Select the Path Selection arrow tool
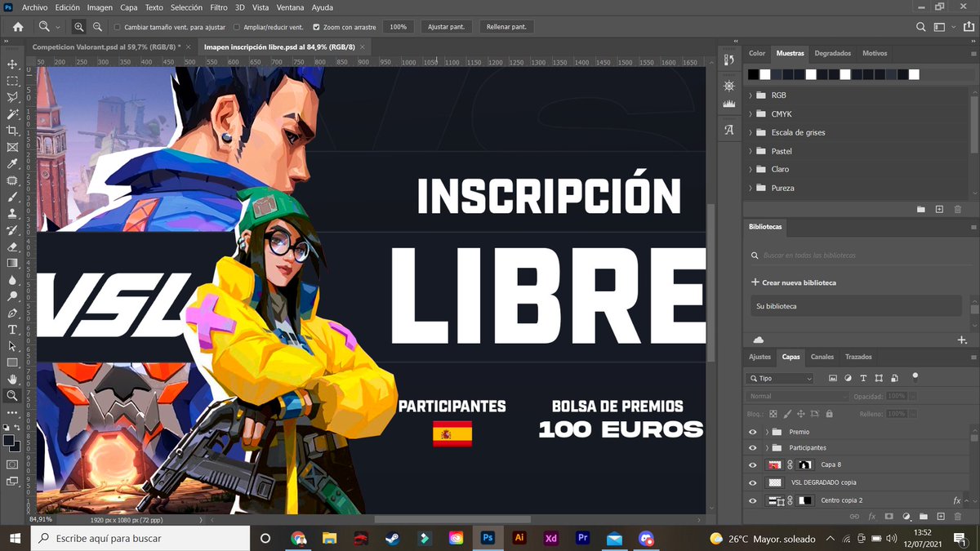Image resolution: width=980 pixels, height=551 pixels. pyautogui.click(x=12, y=346)
